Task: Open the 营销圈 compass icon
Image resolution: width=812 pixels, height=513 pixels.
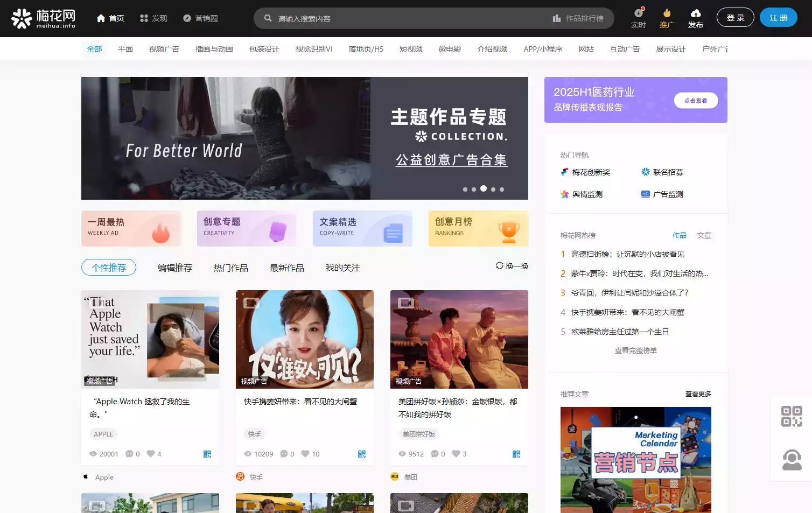Action: 187,18
